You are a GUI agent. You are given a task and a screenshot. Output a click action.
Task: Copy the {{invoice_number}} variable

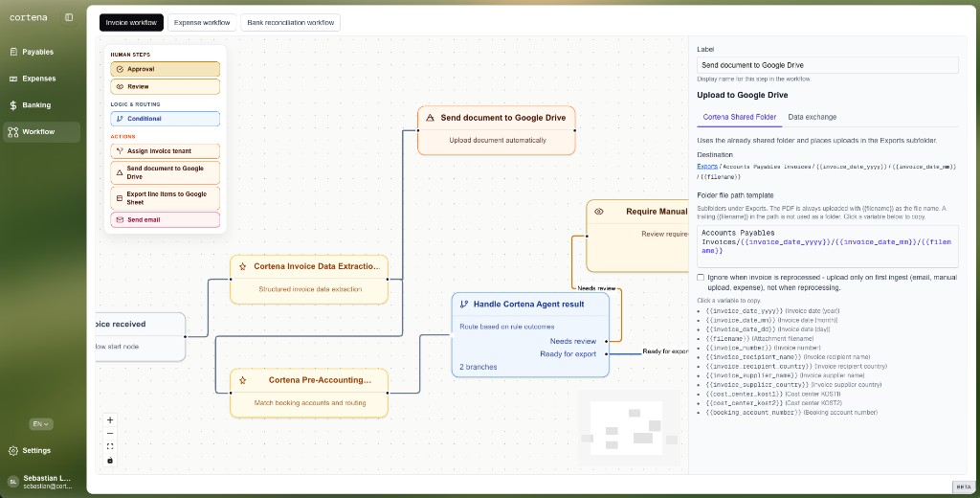tap(739, 348)
